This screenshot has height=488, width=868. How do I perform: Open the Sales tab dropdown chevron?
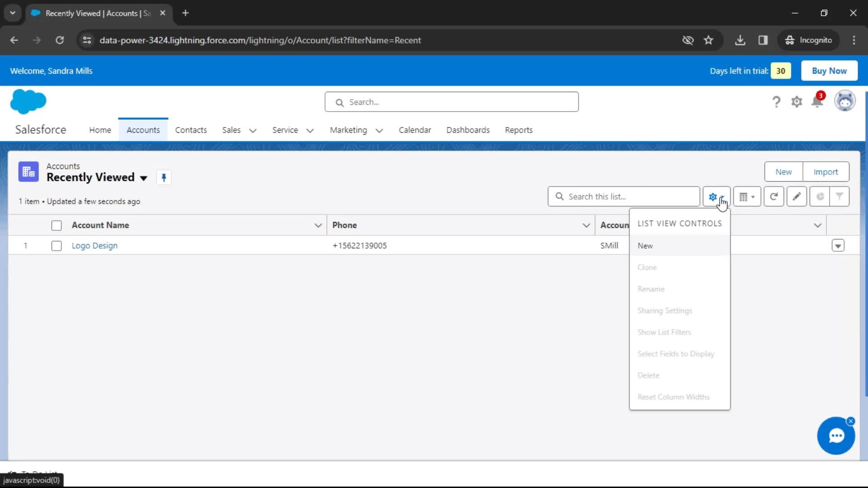click(253, 131)
